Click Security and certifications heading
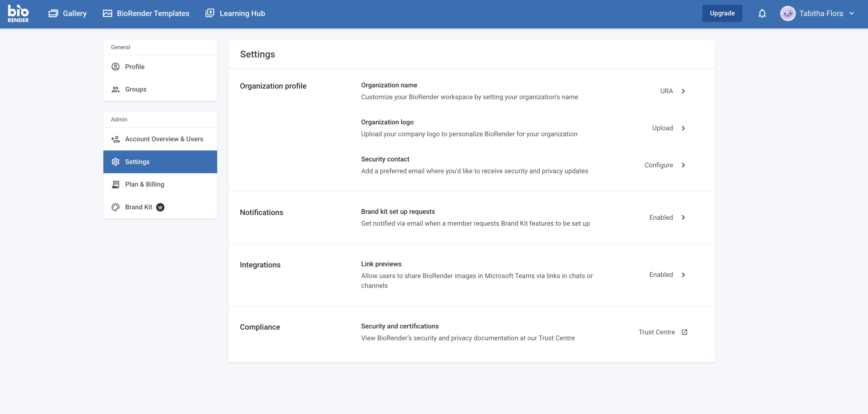 [400, 326]
